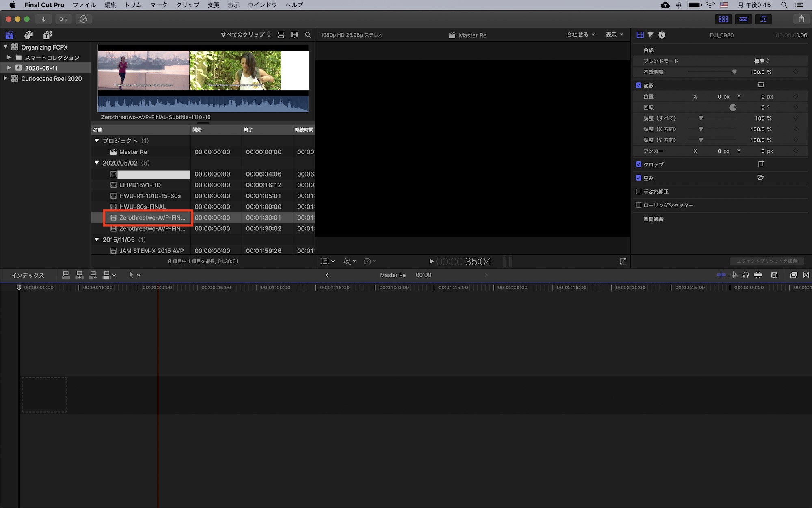Enable the 手ぶれ補正 stabilization checkbox

(x=639, y=192)
